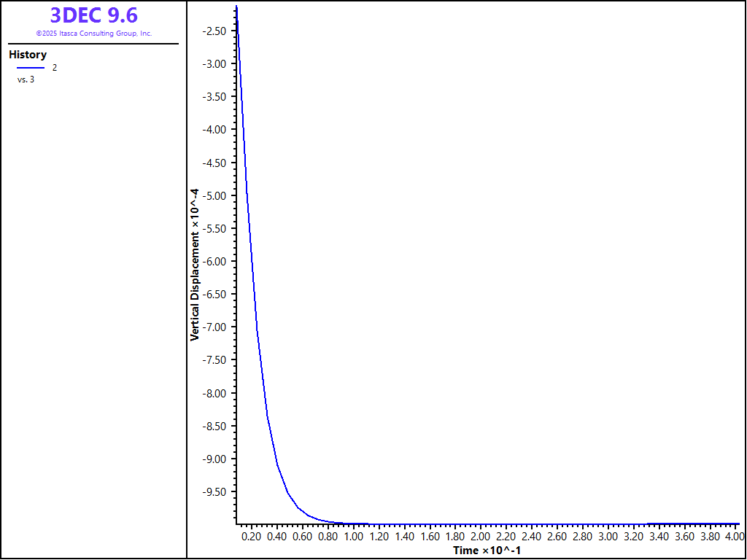This screenshot has height=560, width=747.
Task: Pick the -7.00 y-axis tick label
Action: point(213,327)
